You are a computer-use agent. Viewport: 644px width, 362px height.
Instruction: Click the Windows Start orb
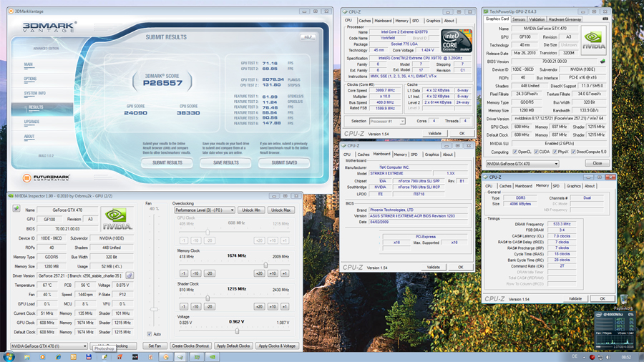[9, 357]
